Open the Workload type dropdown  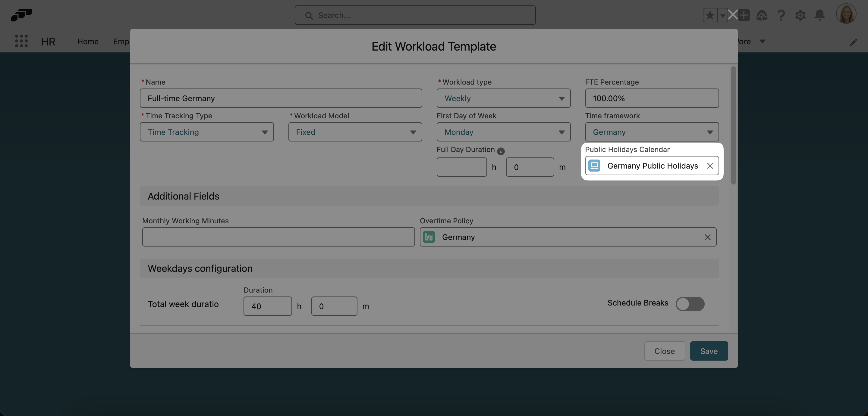pyautogui.click(x=503, y=98)
